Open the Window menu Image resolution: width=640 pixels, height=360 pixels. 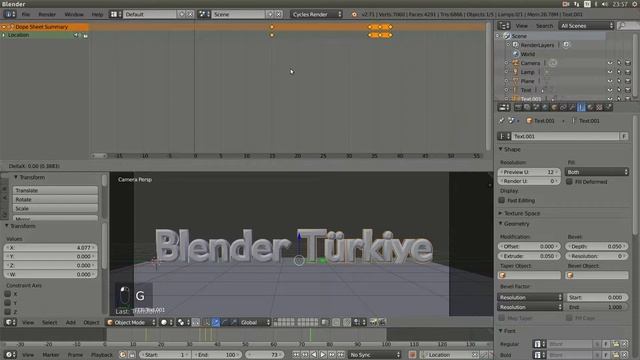(74, 14)
